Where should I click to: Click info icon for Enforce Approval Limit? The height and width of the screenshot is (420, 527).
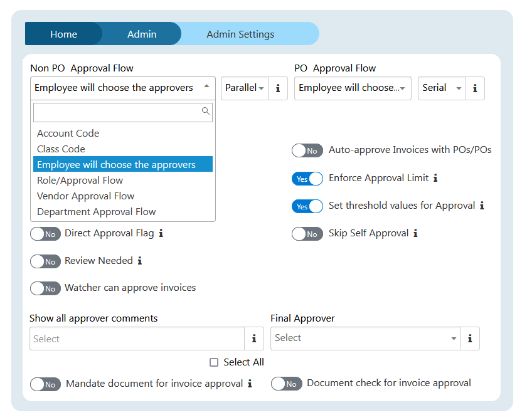tap(435, 178)
